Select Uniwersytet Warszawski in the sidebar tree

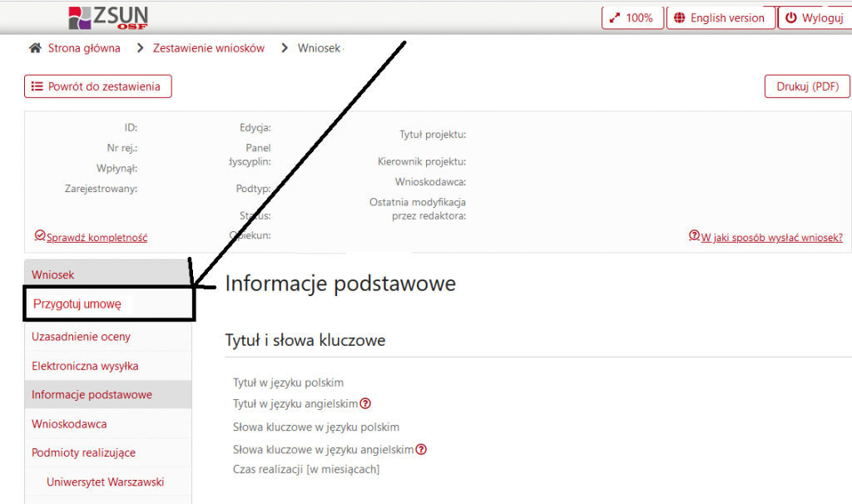pyautogui.click(x=106, y=482)
